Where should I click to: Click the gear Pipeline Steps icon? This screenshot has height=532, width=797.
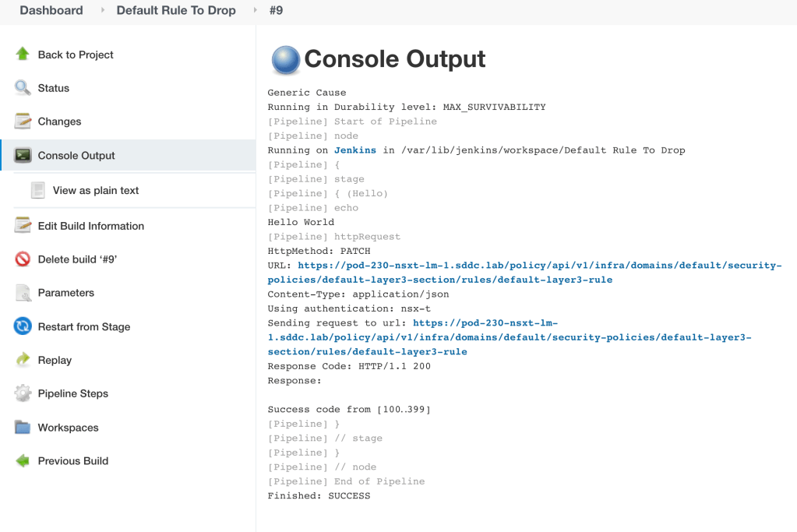point(23,393)
